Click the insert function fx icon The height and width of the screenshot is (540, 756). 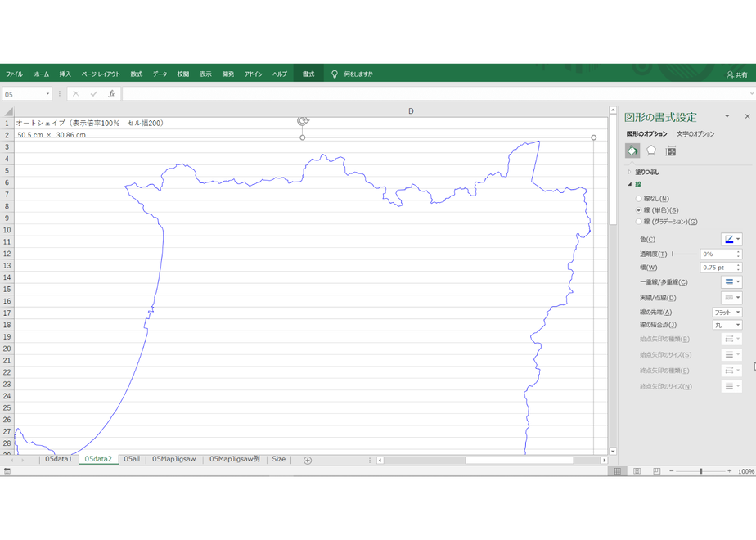[x=111, y=94]
